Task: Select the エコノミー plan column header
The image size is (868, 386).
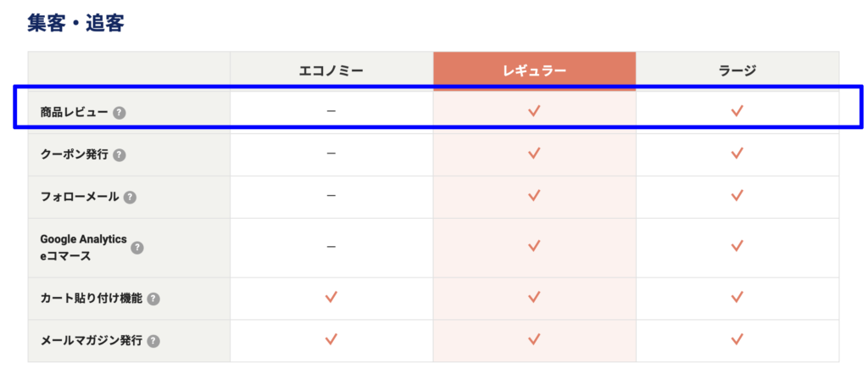Action: 331,71
